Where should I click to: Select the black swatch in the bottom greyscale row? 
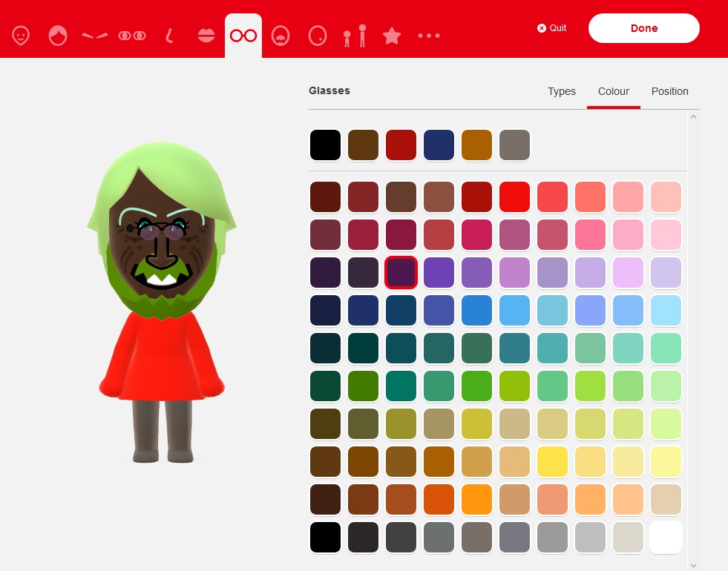326,537
